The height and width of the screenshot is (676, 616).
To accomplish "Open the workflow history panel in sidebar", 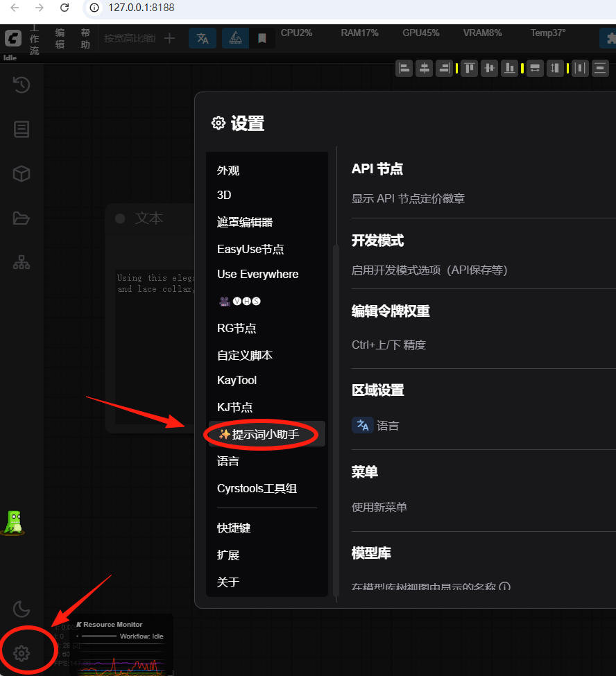I will [21, 85].
